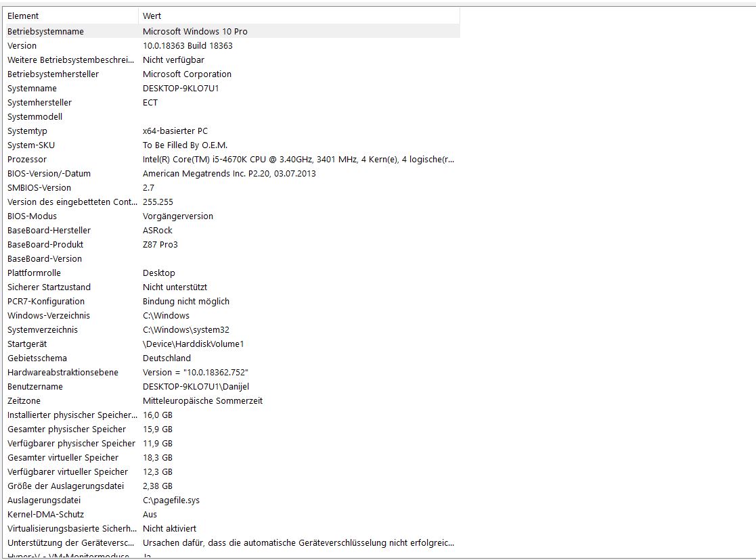Click Nicht unterstützt value
756x560 pixels.
coord(175,287)
